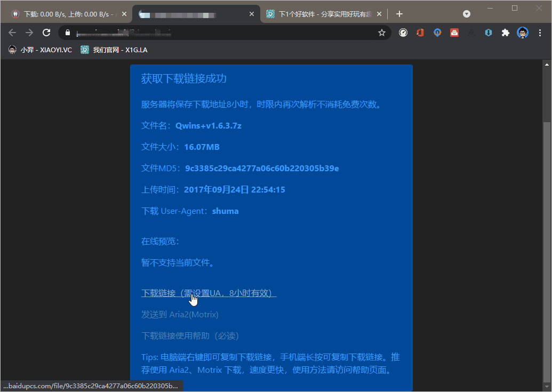Screen dimensions: 552x392
Task: Click 发送到 Aria2(Motrix) link
Action: [180, 314]
